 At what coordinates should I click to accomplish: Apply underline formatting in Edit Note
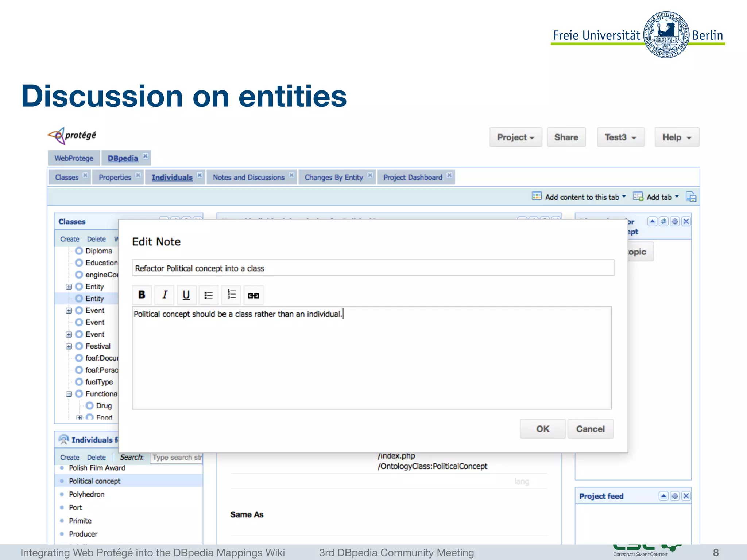pyautogui.click(x=186, y=295)
